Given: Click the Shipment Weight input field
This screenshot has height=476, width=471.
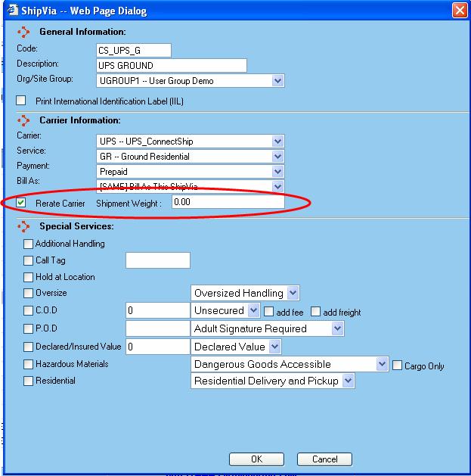Looking at the screenshot, I should (x=228, y=203).
